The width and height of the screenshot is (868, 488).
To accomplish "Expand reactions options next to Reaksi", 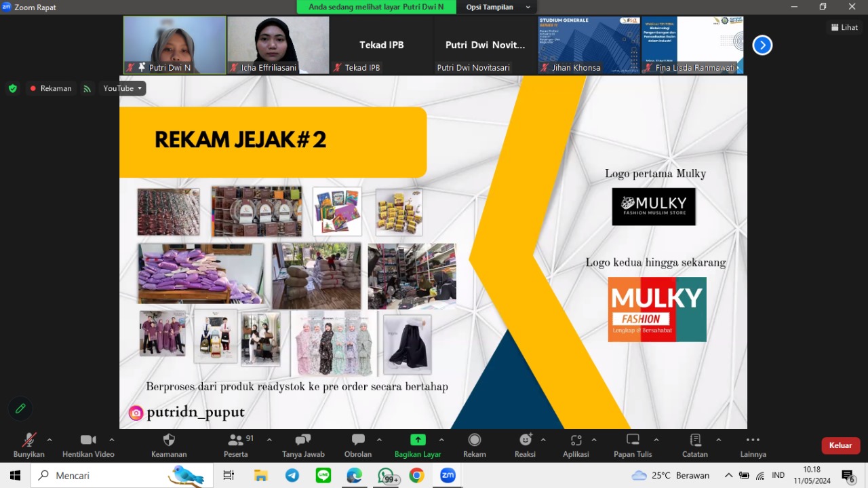I will point(543,440).
